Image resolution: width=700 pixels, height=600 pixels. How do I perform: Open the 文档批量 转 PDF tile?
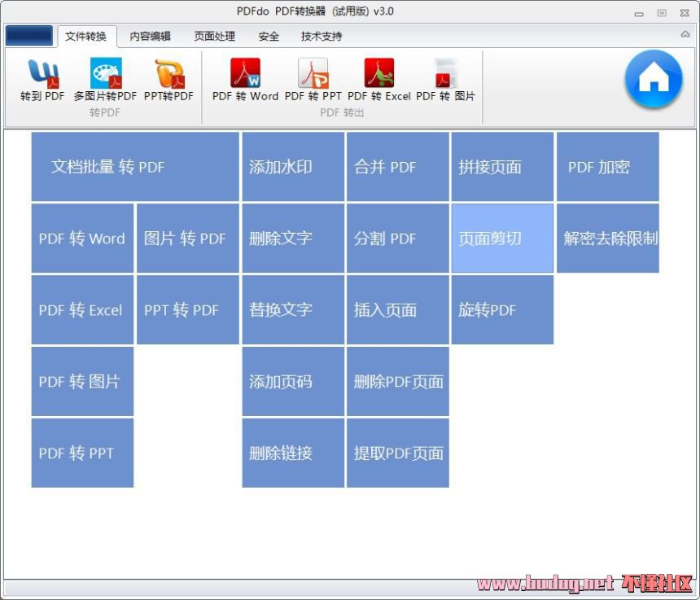(x=135, y=167)
